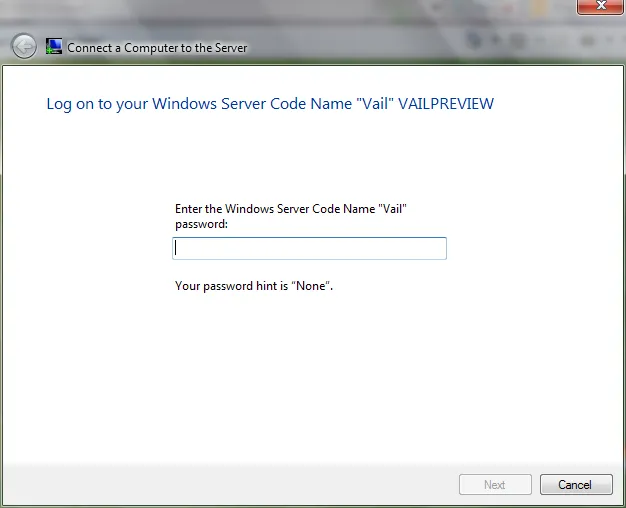The image size is (626, 508).
Task: Focus the Vail password input field
Action: tap(309, 248)
